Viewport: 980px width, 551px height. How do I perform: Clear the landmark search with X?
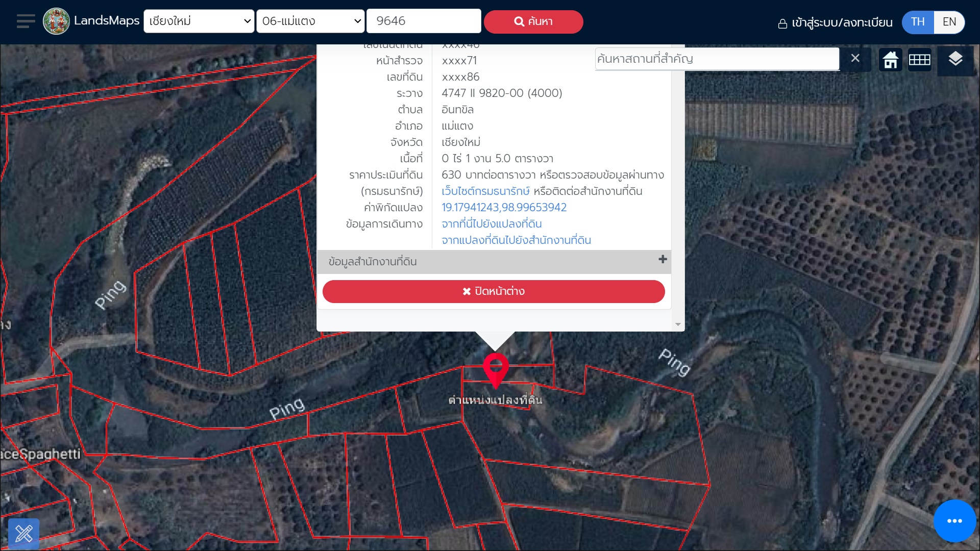pyautogui.click(x=855, y=58)
